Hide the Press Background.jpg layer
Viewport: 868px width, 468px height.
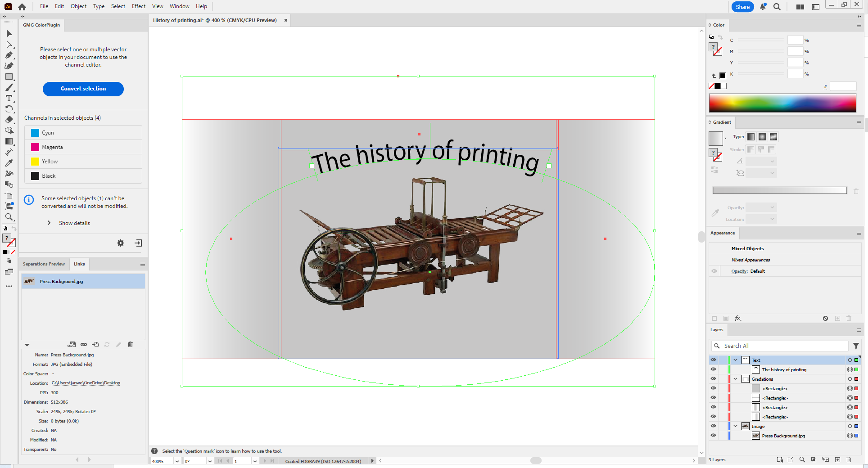(714, 436)
